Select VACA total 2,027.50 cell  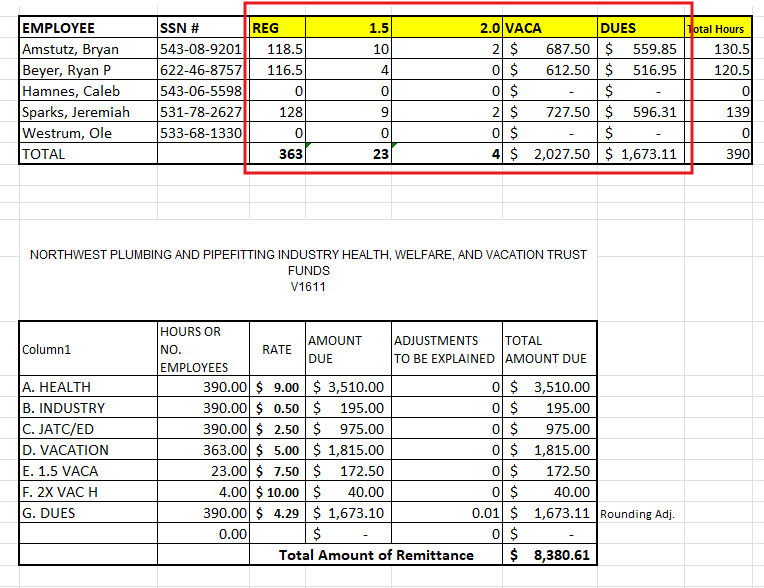coord(550,153)
